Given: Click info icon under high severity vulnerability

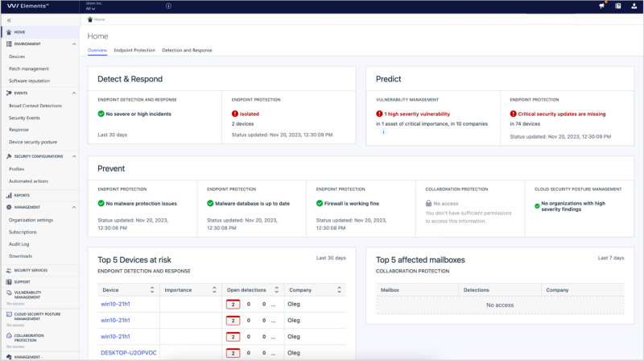Looking at the screenshot, I should pyautogui.click(x=383, y=131).
